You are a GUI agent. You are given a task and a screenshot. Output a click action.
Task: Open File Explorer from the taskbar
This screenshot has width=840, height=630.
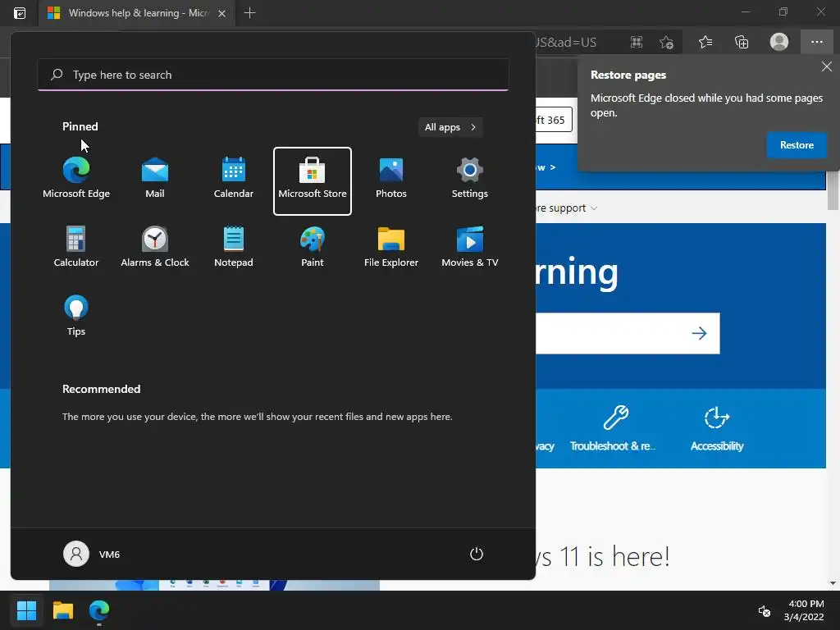[x=62, y=610]
